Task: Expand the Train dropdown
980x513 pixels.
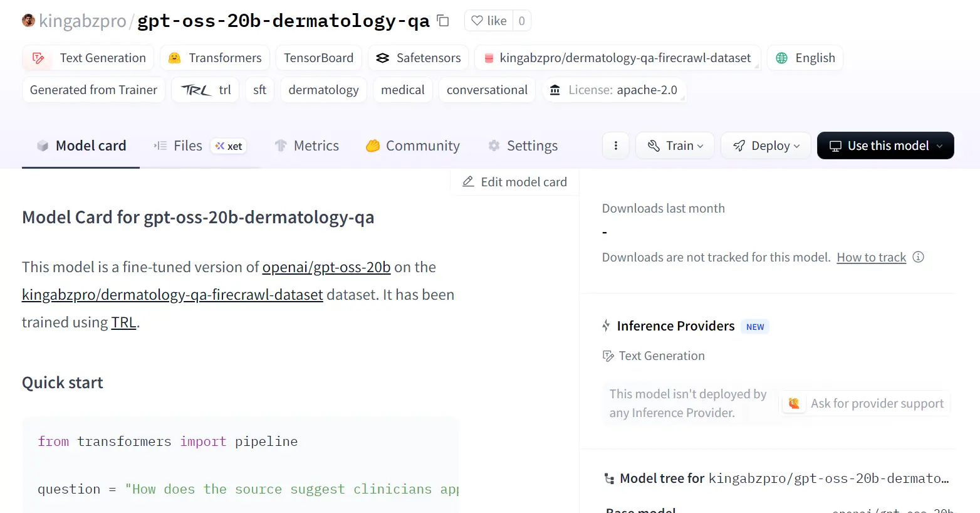Action: [x=675, y=145]
